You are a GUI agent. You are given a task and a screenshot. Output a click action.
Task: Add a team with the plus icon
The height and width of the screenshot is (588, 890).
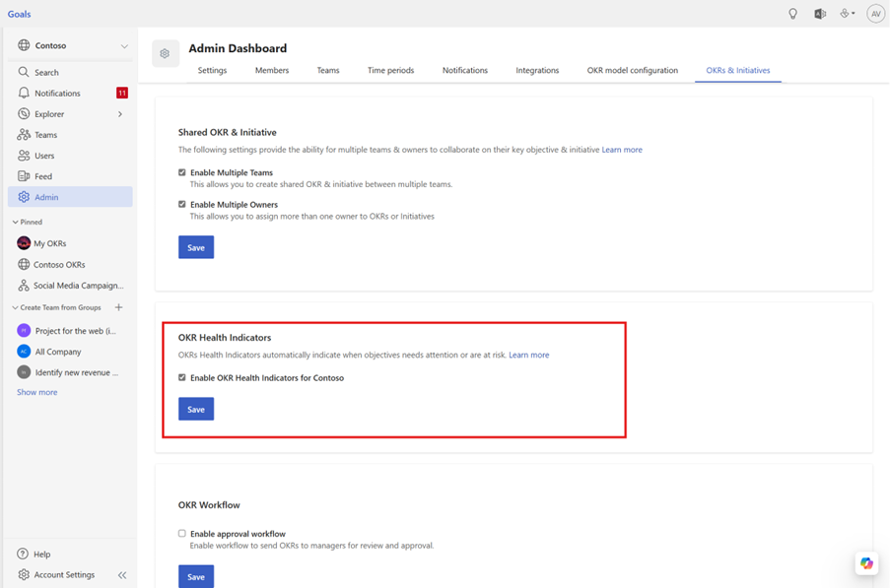click(118, 307)
